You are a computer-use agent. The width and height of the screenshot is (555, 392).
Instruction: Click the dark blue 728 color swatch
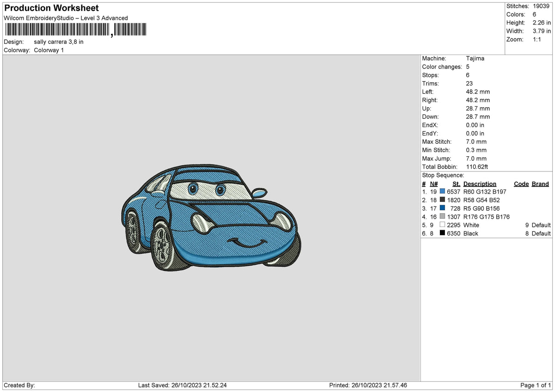pyautogui.click(x=443, y=208)
